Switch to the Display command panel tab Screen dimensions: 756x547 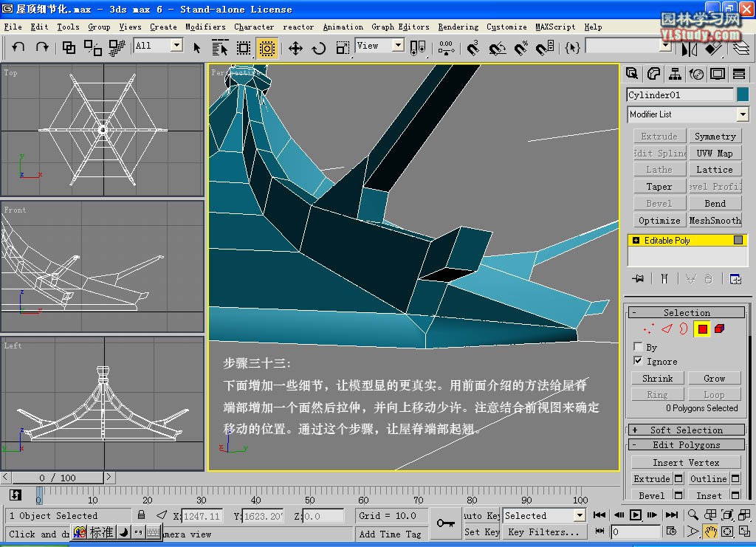pyautogui.click(x=718, y=74)
